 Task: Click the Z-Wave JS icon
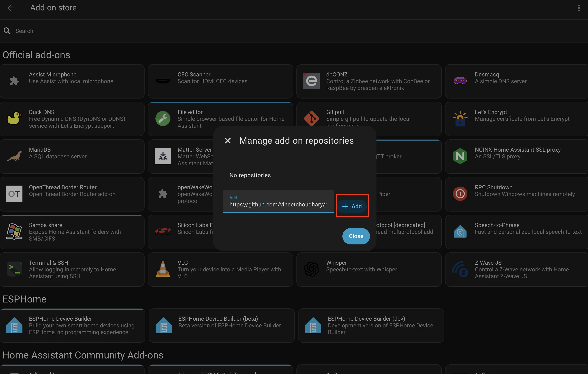point(460,269)
